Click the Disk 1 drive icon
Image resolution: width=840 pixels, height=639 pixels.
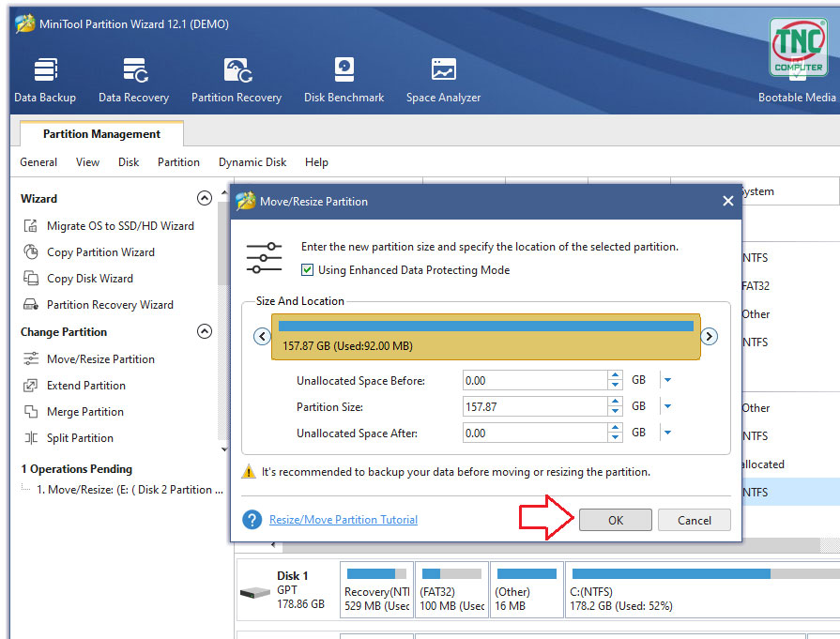coord(255,592)
